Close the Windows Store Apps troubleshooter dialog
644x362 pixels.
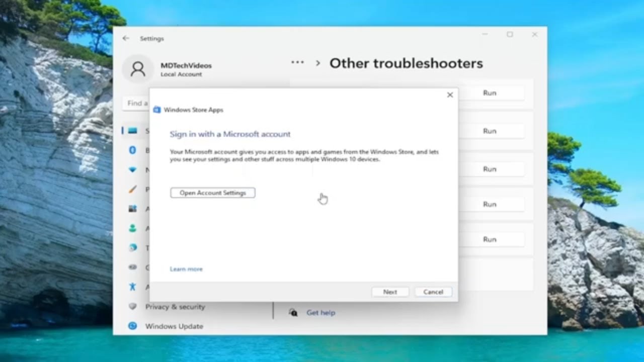(x=450, y=95)
